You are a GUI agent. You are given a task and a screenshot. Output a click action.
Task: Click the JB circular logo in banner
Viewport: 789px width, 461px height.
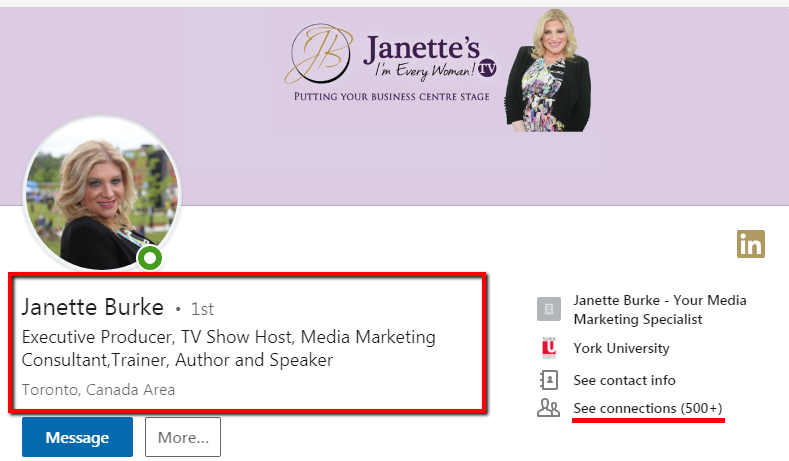point(320,56)
